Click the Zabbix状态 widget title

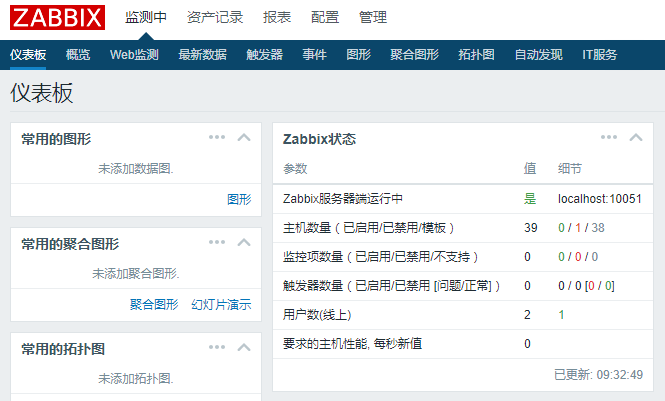[319, 139]
